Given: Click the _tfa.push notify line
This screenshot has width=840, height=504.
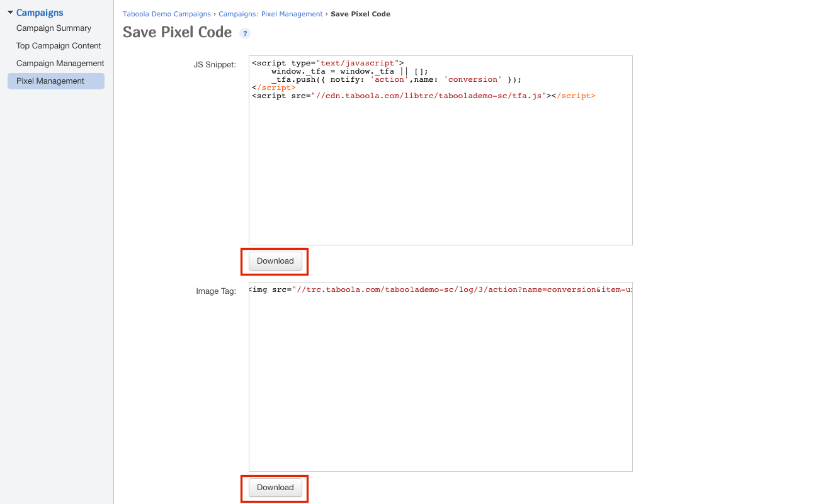Looking at the screenshot, I should point(397,80).
